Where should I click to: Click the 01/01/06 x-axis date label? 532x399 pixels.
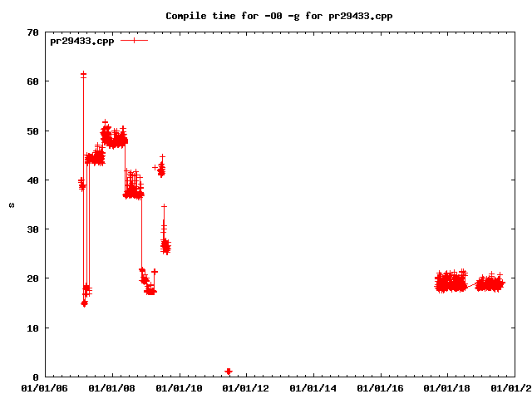coord(45,387)
